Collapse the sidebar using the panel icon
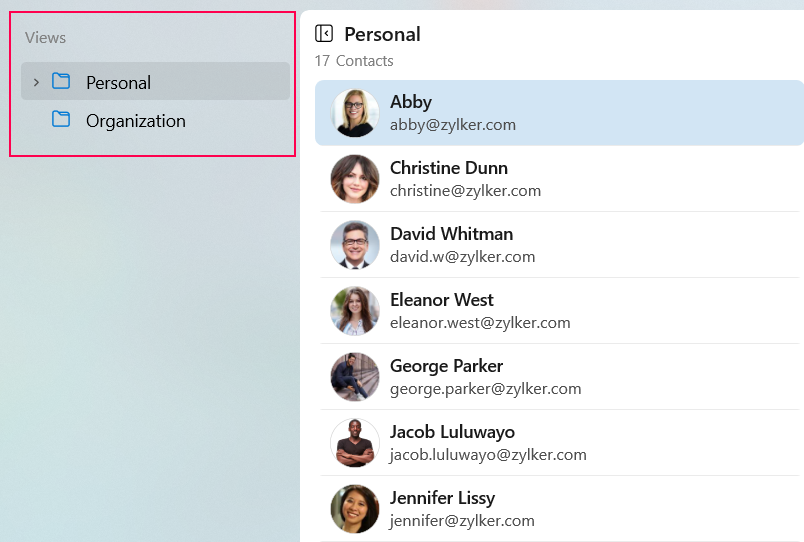The height and width of the screenshot is (542, 804). [x=324, y=34]
